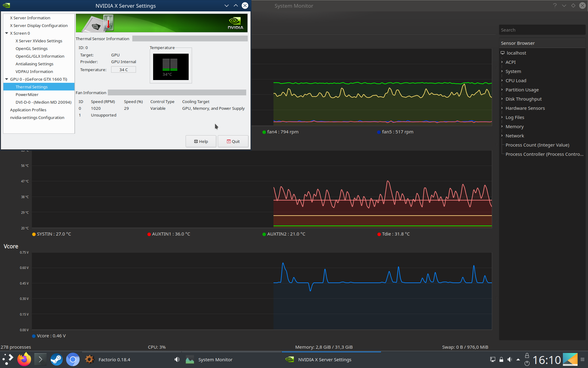Click the temperature field showing 34 C

pyautogui.click(x=123, y=70)
